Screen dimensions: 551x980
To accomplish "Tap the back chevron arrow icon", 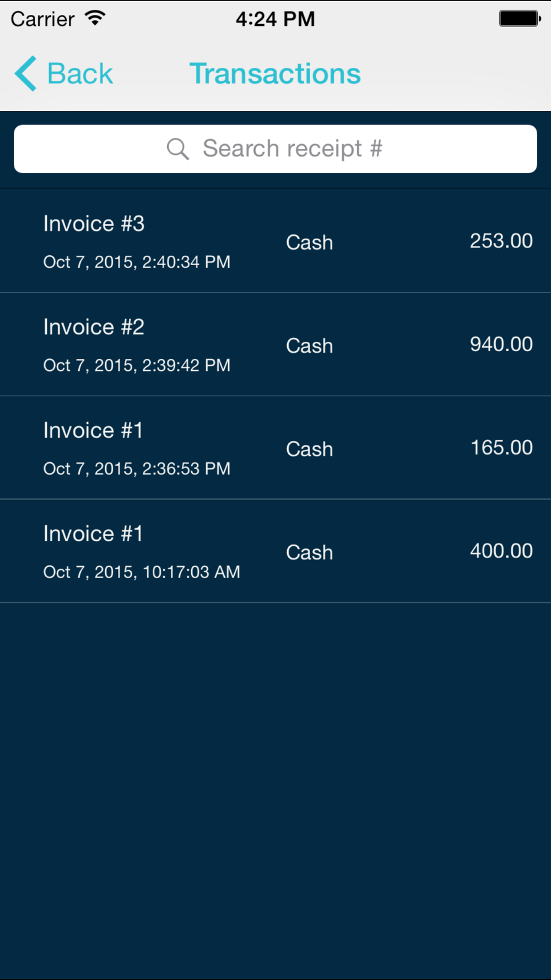I will click(x=25, y=73).
